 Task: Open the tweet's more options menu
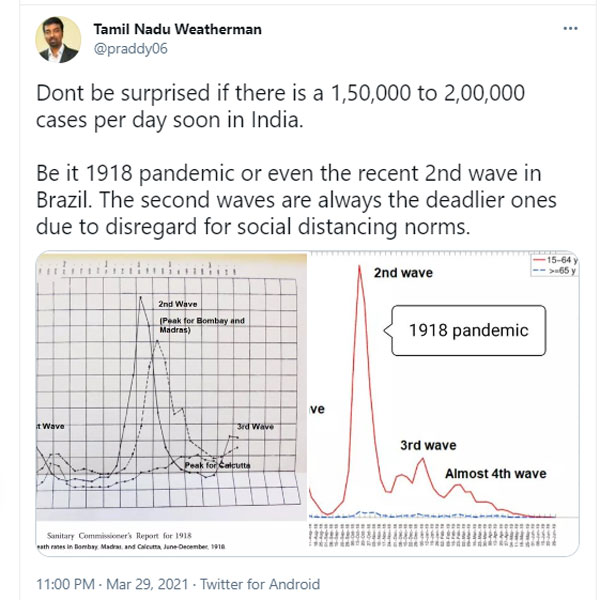pyautogui.click(x=569, y=29)
